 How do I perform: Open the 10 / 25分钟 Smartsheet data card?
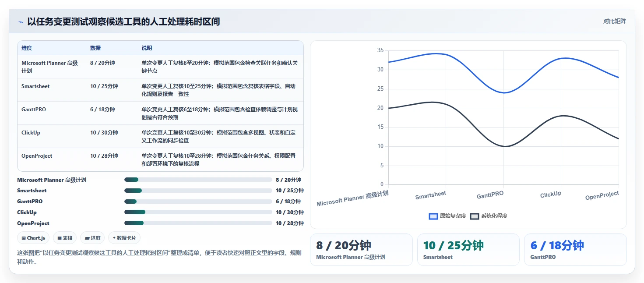tap(468, 250)
